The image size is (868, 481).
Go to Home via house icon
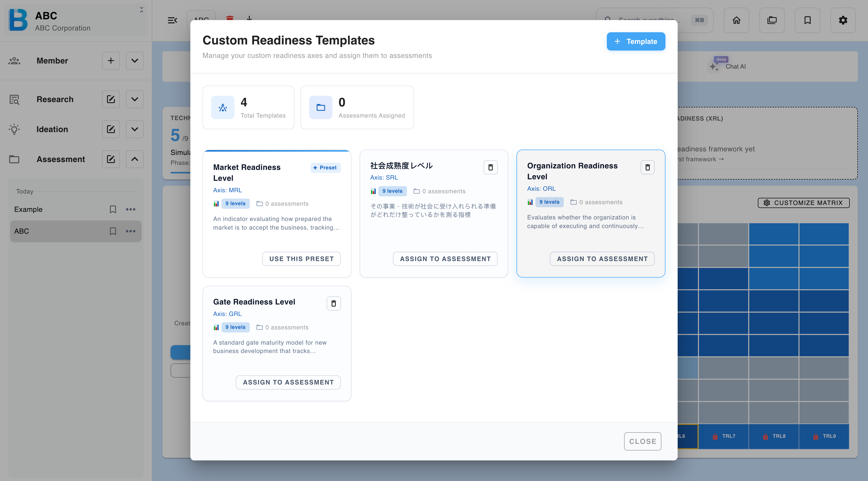tap(736, 20)
